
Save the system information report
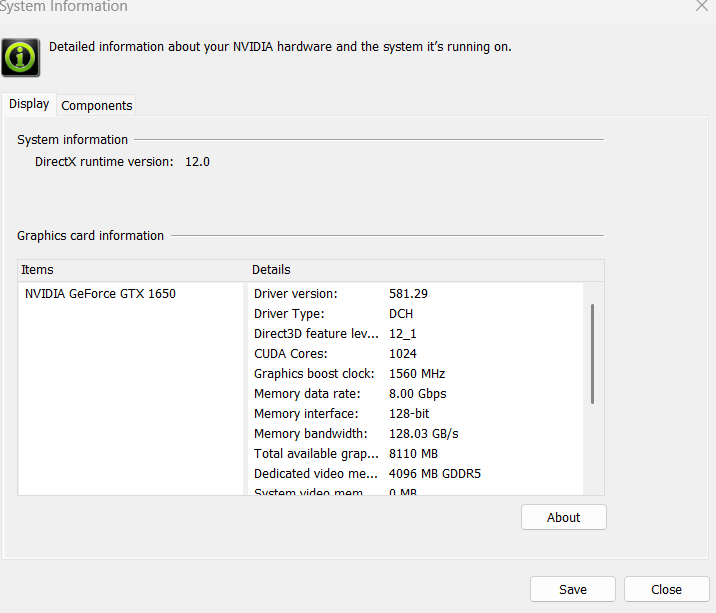tap(573, 589)
